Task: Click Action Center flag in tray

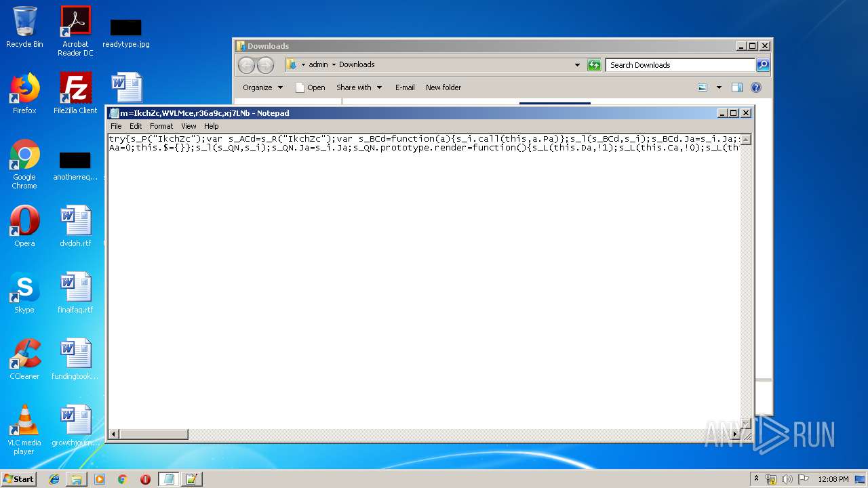Action: [x=804, y=479]
